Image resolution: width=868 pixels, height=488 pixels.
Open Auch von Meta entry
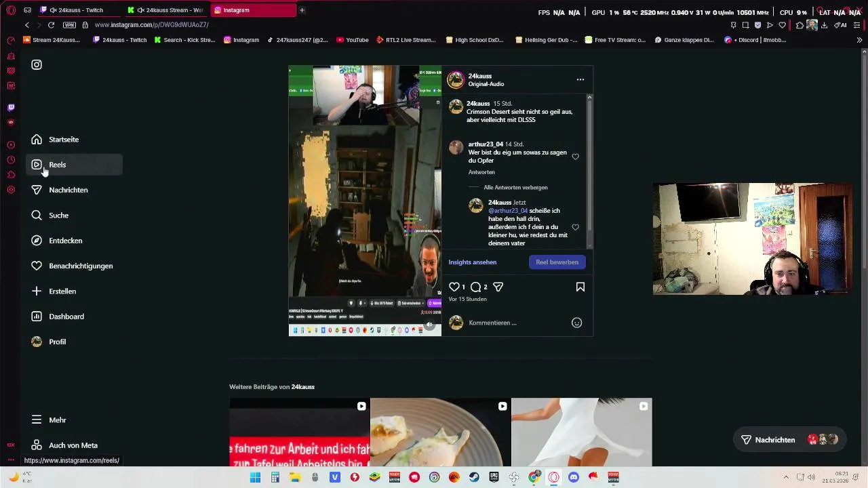[74, 445]
